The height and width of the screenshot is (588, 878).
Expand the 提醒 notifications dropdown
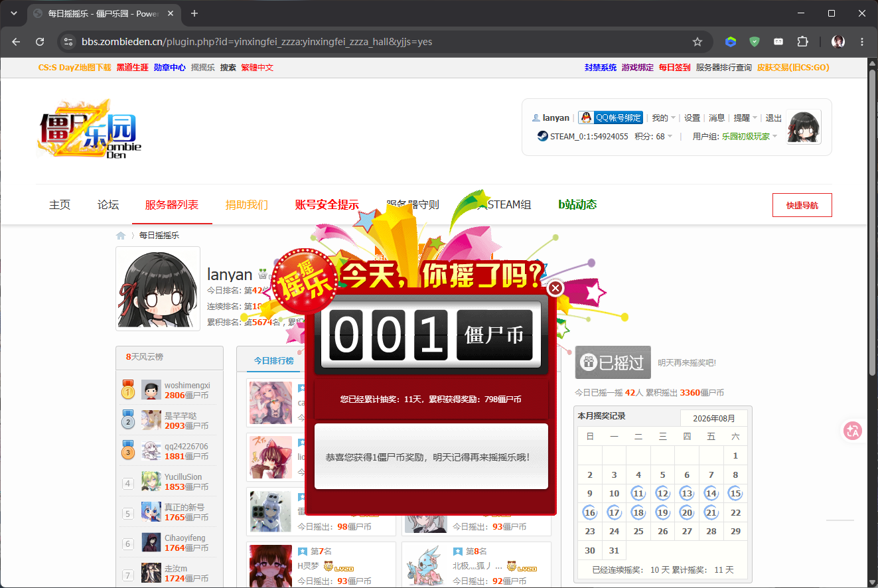(745, 117)
